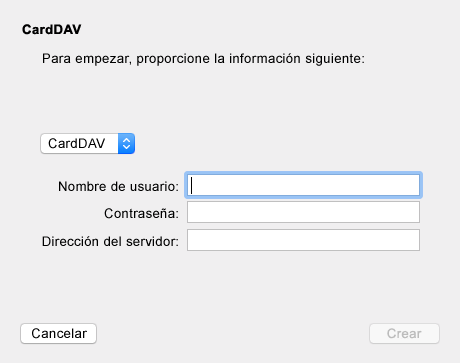Select the Contraseña input field

point(303,212)
